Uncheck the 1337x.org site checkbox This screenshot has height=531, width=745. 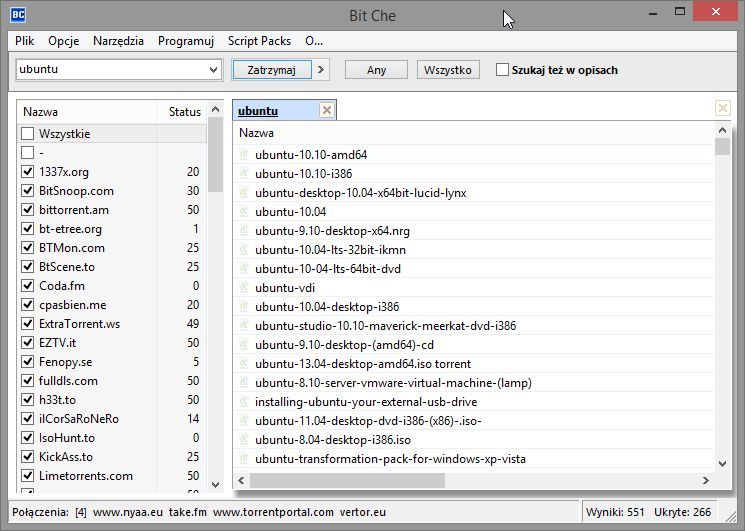click(x=28, y=171)
